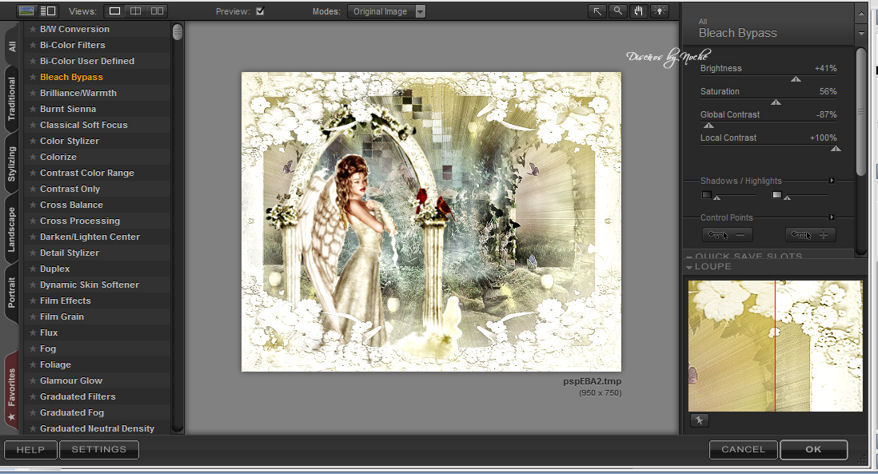Add a plus control point

[810, 235]
